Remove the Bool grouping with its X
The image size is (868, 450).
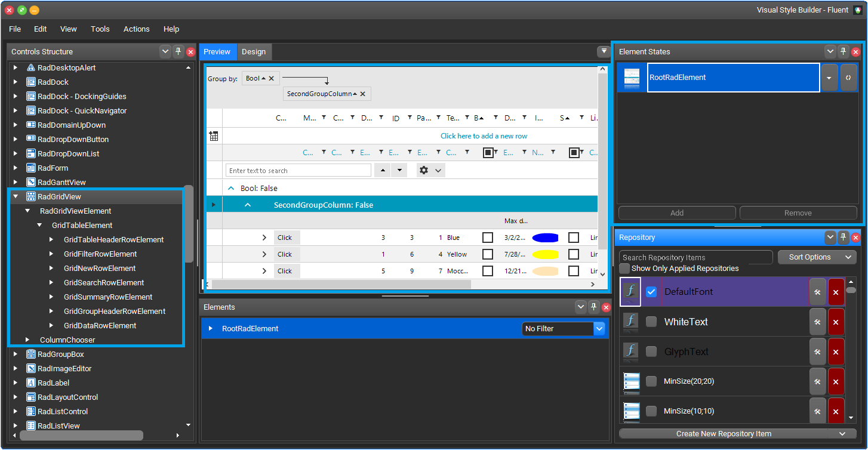pos(271,78)
